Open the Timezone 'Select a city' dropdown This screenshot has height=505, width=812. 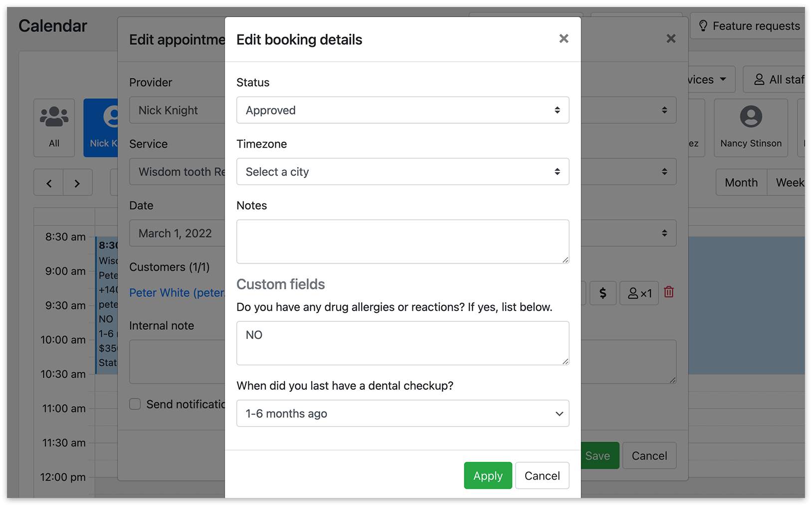tap(403, 172)
